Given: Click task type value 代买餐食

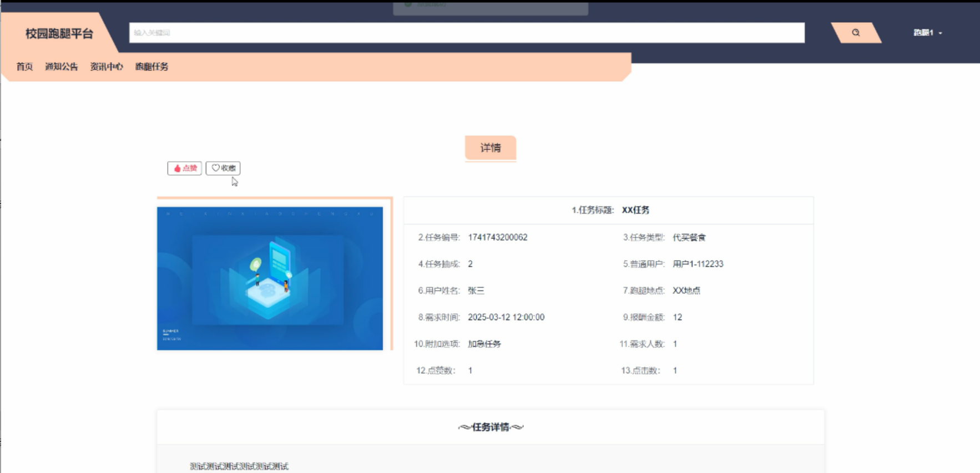Looking at the screenshot, I should tap(689, 237).
